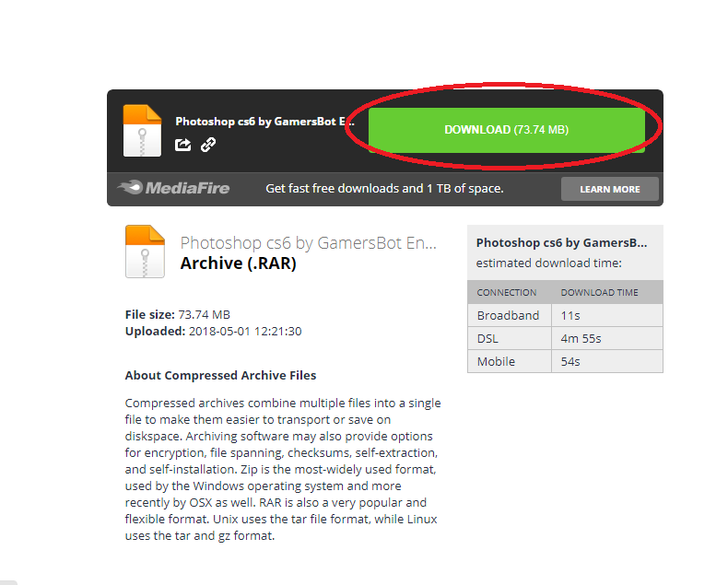
Task: Click the MediaFire logo
Action: coord(173,188)
